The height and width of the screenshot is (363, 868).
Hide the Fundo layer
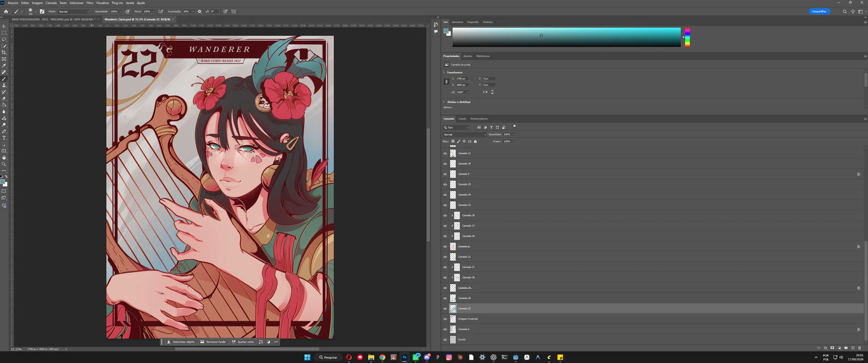click(445, 340)
